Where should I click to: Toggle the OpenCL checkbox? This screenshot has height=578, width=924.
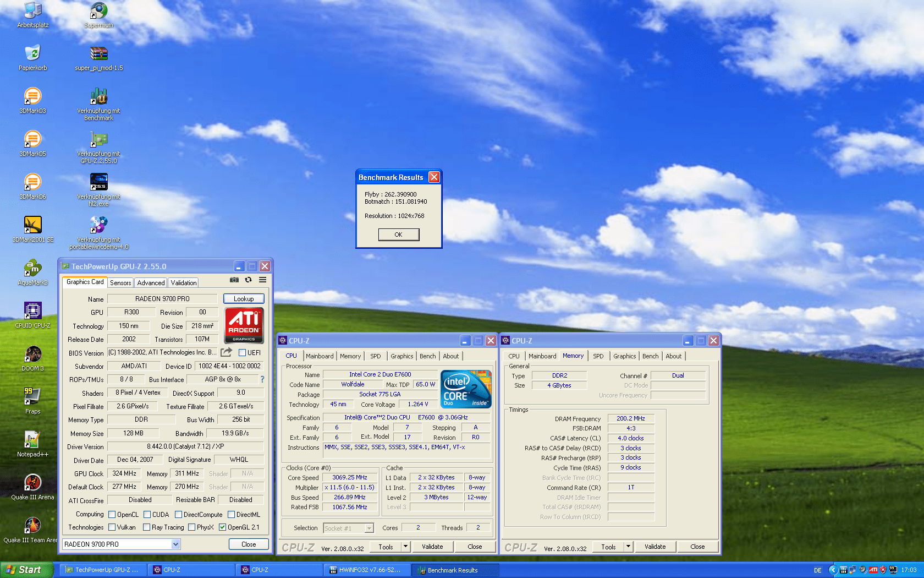point(112,515)
